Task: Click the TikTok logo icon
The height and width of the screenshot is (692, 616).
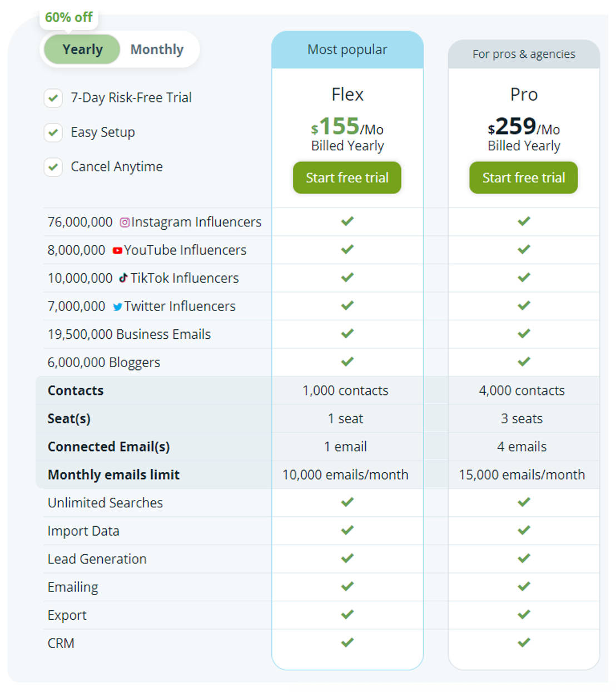Action: click(123, 278)
